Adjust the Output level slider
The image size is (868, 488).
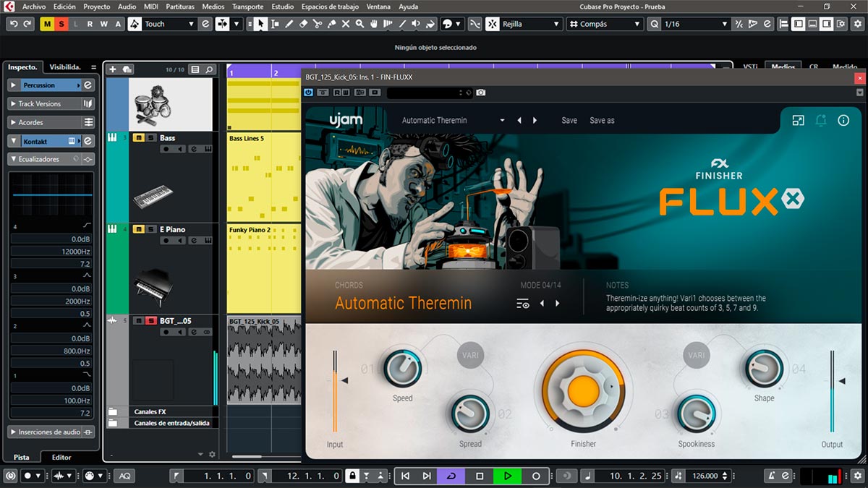tap(833, 391)
